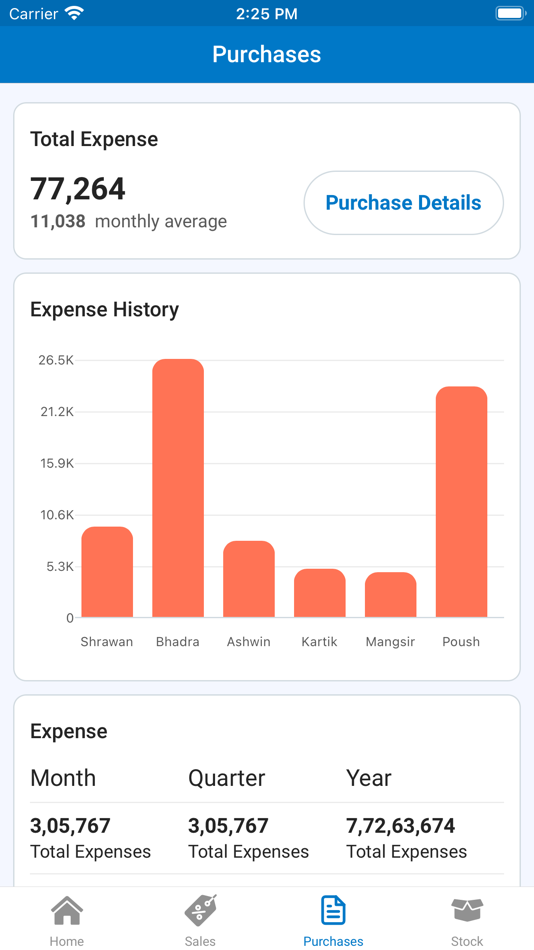Tap the Total Expense heading
The image size is (534, 950).
pos(94,139)
